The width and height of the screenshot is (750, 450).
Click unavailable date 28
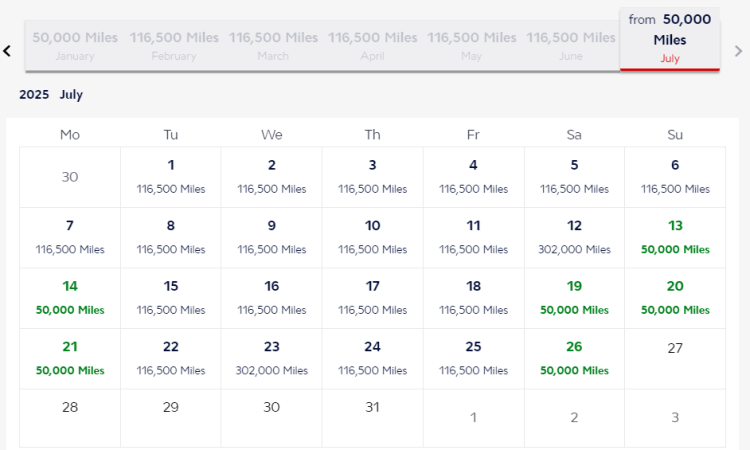click(x=70, y=418)
